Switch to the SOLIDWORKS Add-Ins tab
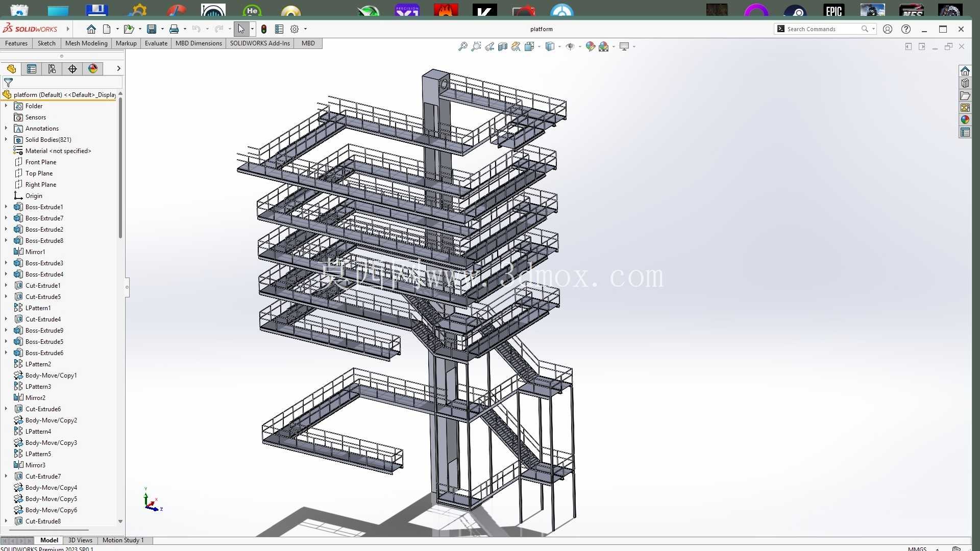 point(260,43)
